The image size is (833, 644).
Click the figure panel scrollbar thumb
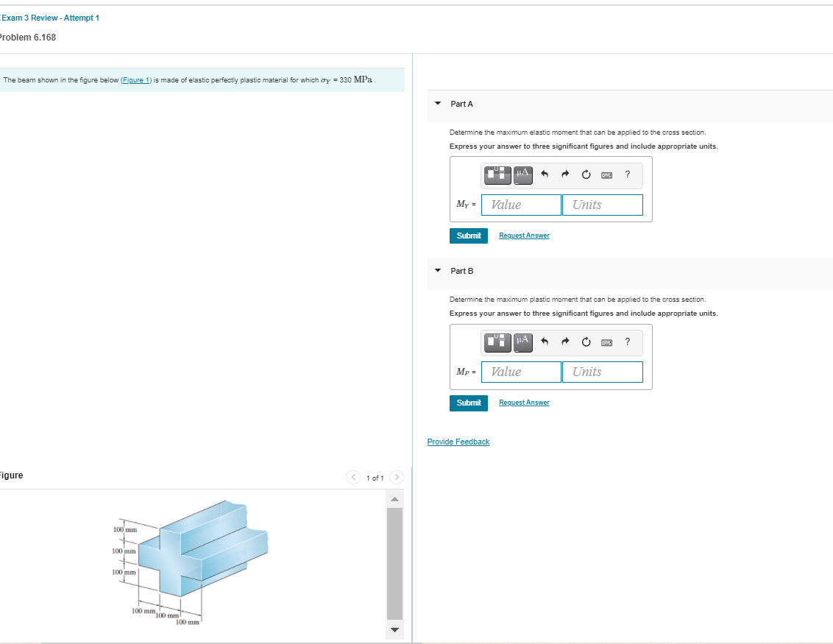coord(394,564)
